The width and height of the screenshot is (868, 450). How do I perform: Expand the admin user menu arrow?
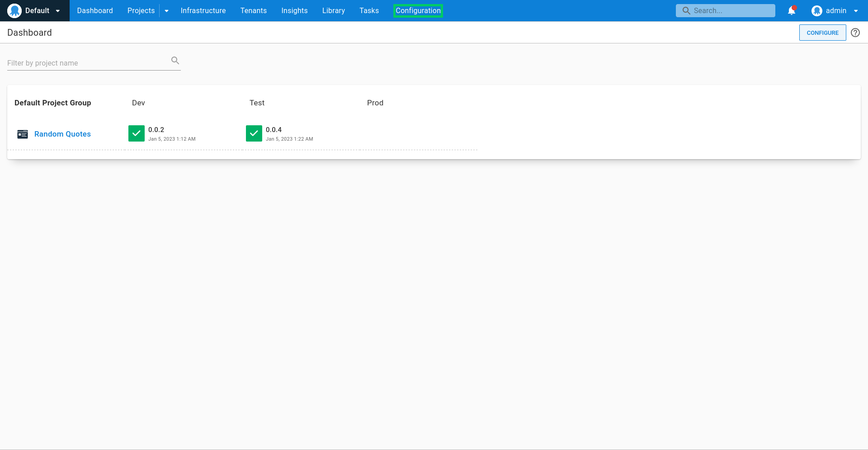(x=856, y=11)
